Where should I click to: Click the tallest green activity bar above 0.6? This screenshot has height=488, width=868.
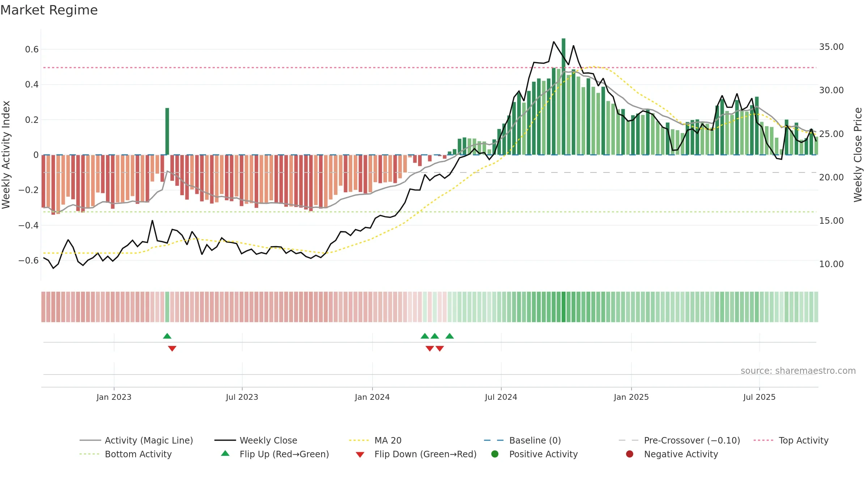point(563,97)
